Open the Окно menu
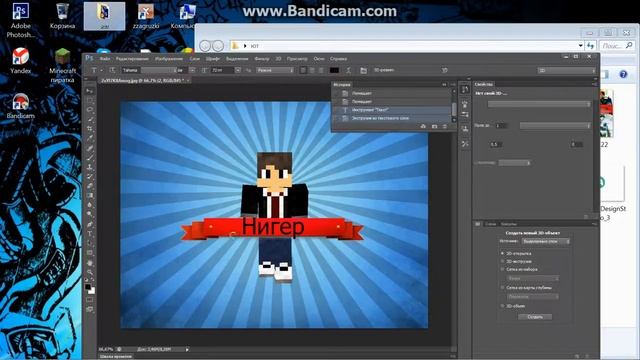 (x=319, y=59)
